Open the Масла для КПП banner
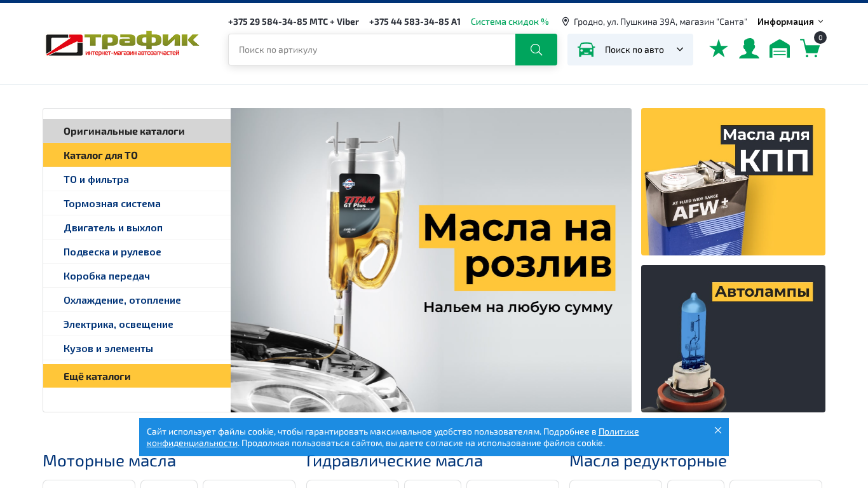 click(x=733, y=182)
